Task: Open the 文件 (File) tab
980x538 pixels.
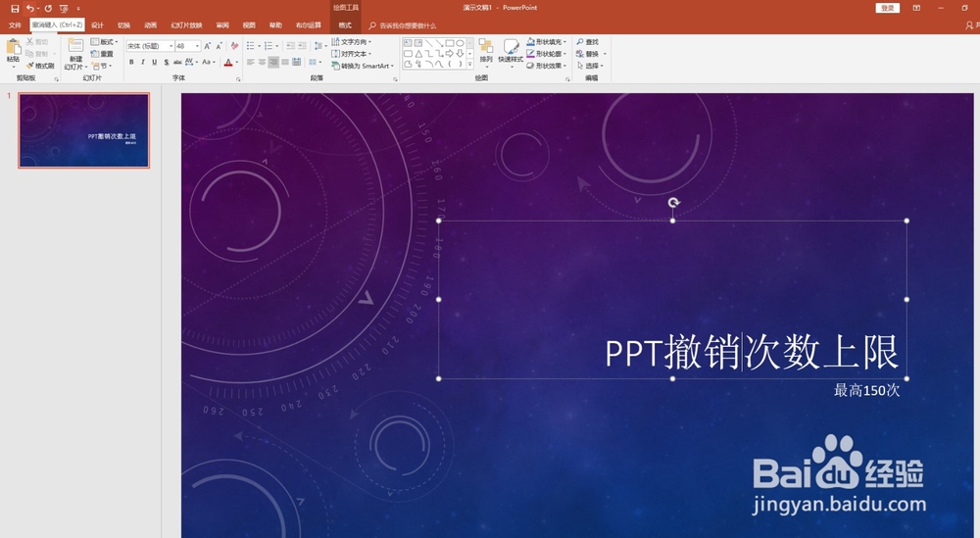Action: pyautogui.click(x=15, y=25)
